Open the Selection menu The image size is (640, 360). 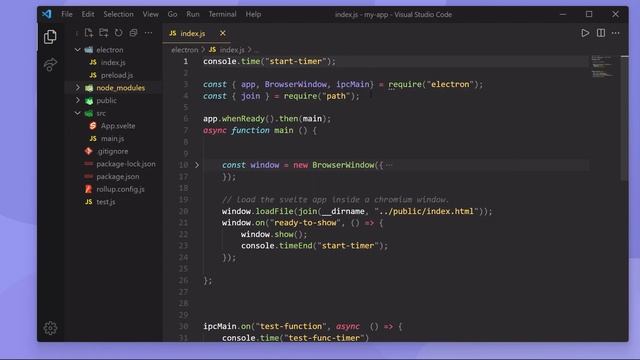(118, 14)
